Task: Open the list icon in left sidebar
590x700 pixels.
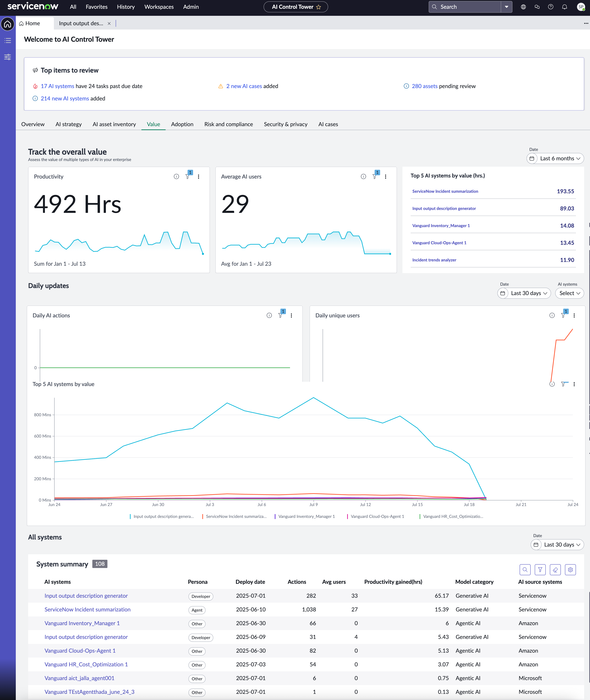Action: point(8,41)
